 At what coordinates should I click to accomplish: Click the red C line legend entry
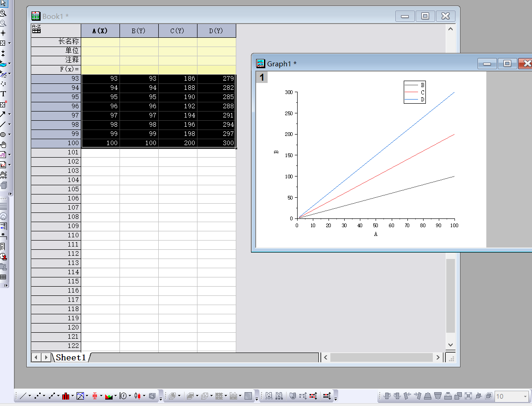pyautogui.click(x=415, y=92)
